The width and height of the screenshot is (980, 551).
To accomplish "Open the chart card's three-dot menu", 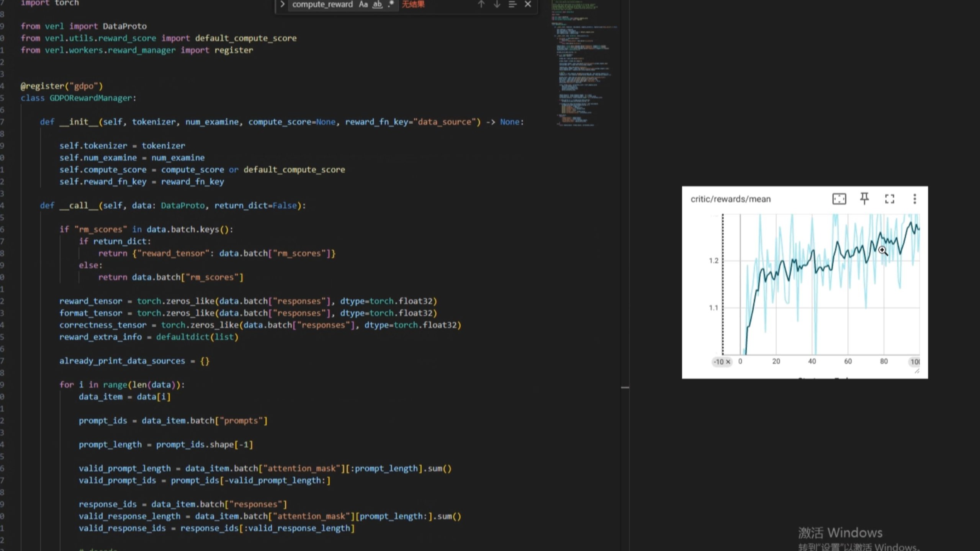I will 915,199.
